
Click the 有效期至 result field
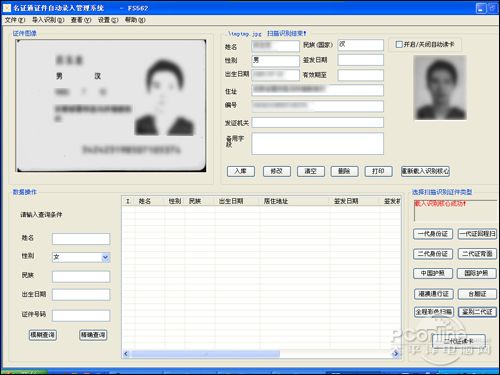[x=361, y=75]
